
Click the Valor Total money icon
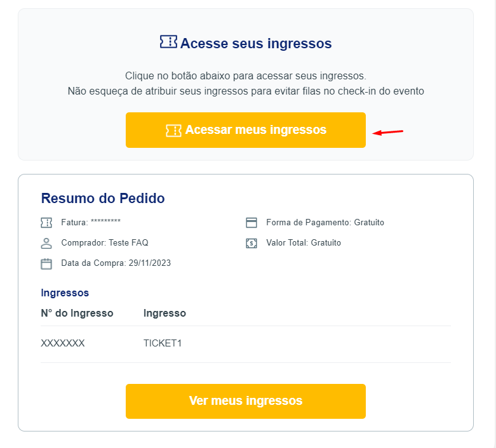[251, 243]
